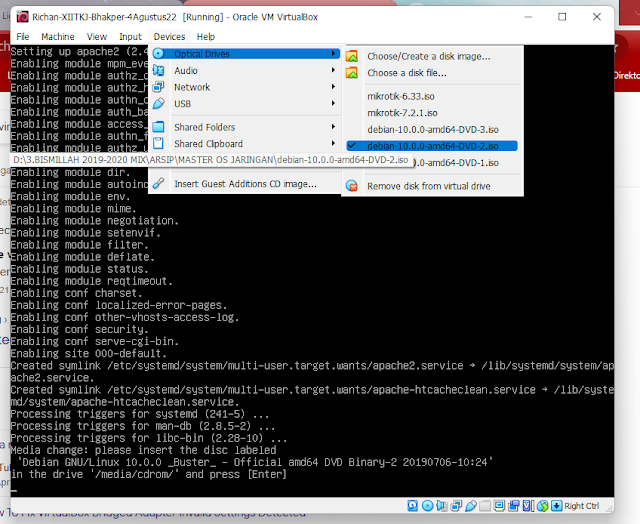Minimize the VirtualBox VM window

point(528,17)
